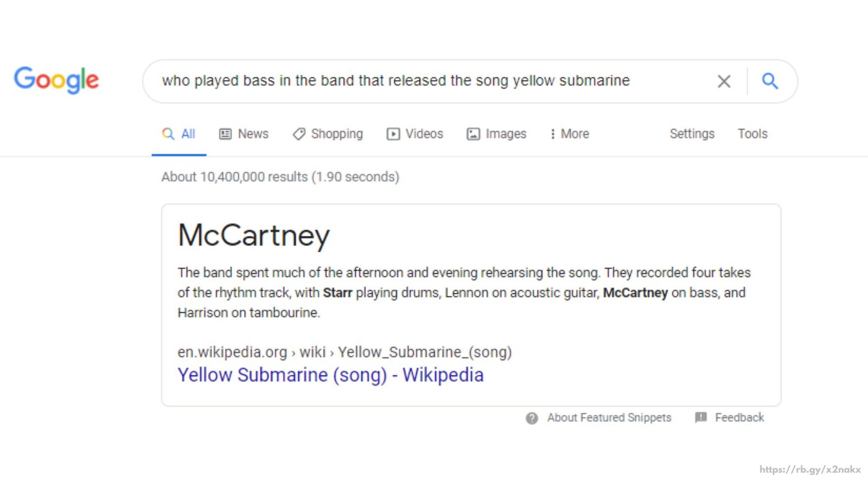Switch to the News tab
The width and height of the screenshot is (868, 488).
[244, 134]
